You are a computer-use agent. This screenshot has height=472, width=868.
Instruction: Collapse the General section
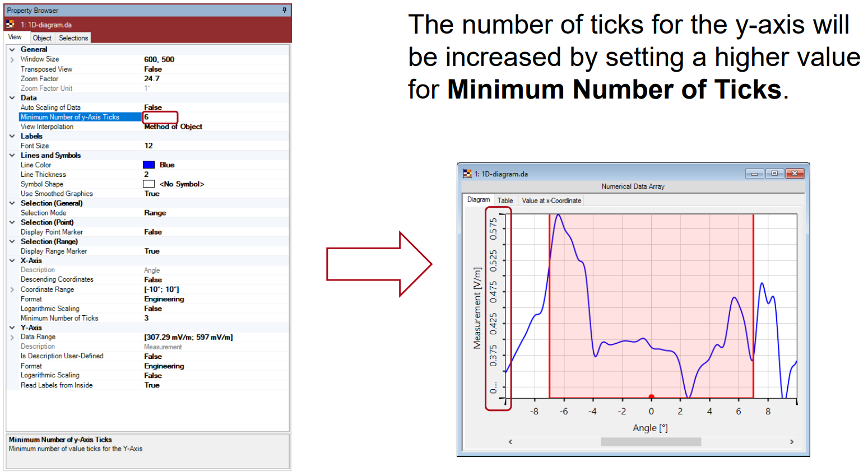point(12,49)
